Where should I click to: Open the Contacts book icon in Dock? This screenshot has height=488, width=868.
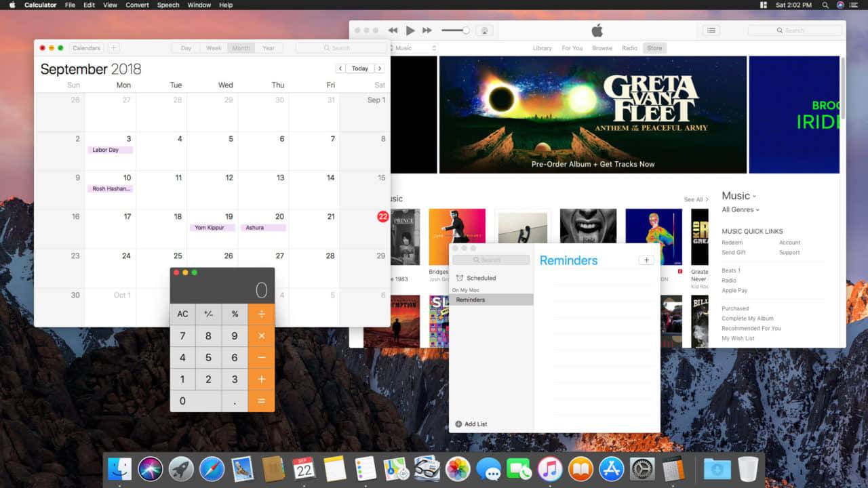point(273,469)
